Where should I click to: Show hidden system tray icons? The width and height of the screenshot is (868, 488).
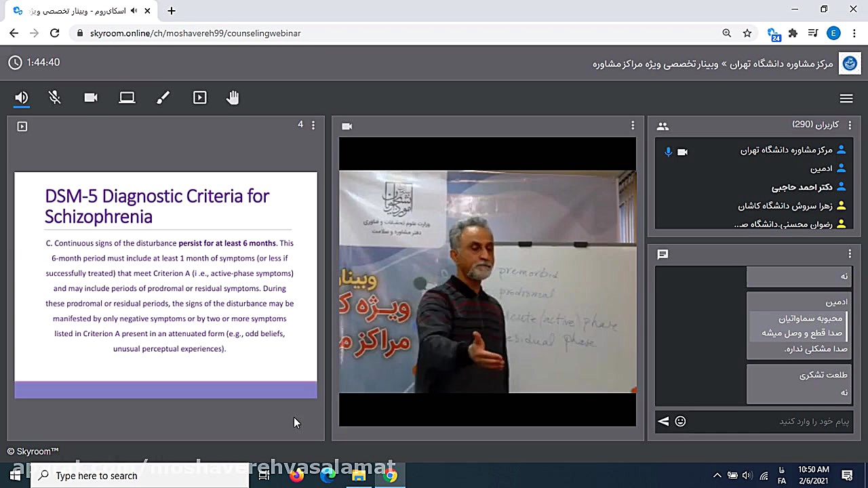[717, 476]
